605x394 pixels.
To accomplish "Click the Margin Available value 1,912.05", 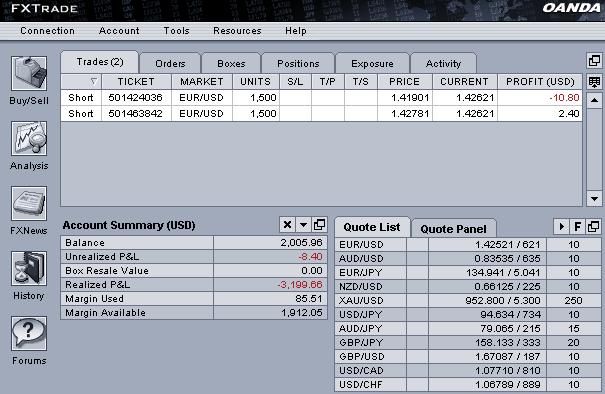I will click(x=302, y=313).
